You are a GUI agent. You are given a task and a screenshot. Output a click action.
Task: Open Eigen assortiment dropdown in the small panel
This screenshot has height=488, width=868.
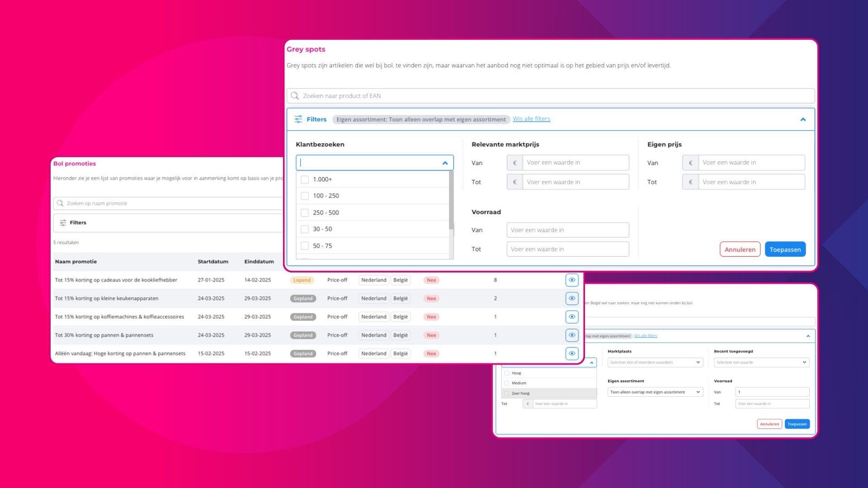coord(655,392)
